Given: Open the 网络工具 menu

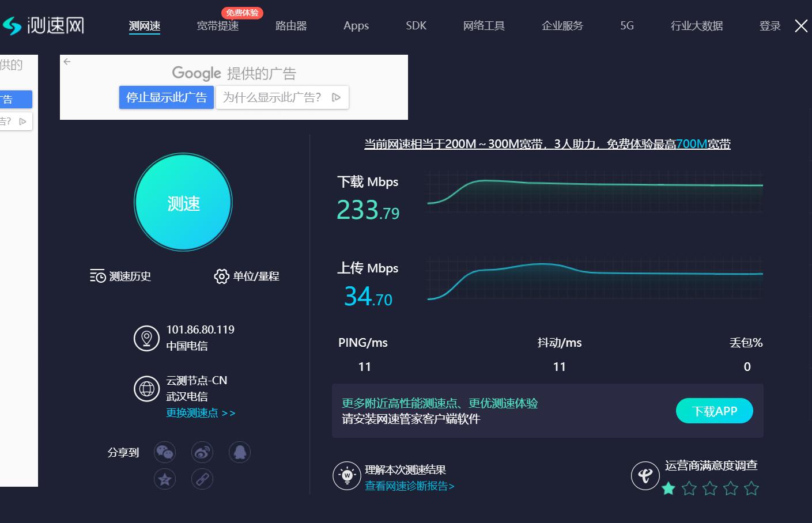Looking at the screenshot, I should pos(484,25).
